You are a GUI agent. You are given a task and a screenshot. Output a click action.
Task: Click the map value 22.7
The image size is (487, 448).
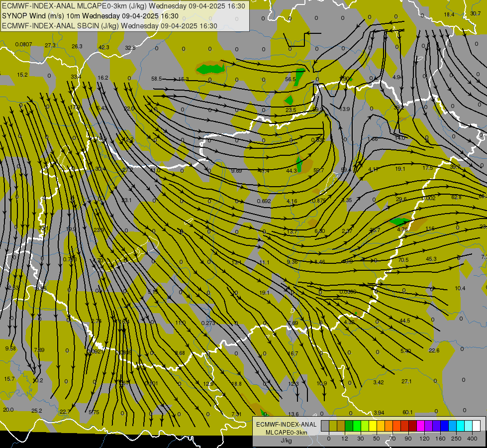click(65, 412)
